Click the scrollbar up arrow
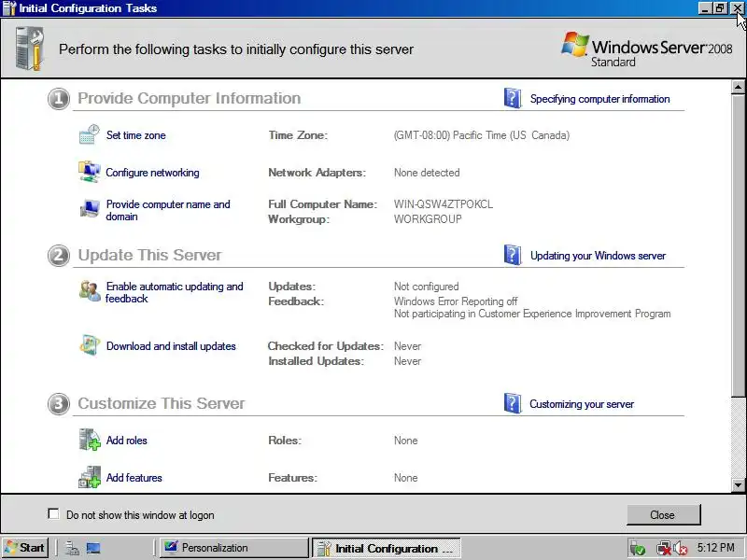 pyautogui.click(x=738, y=87)
